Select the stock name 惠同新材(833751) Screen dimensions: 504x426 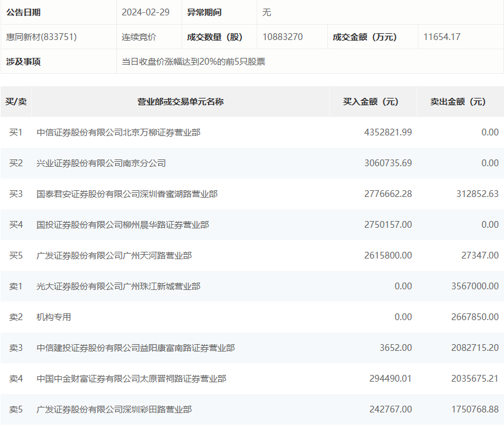tap(41, 37)
